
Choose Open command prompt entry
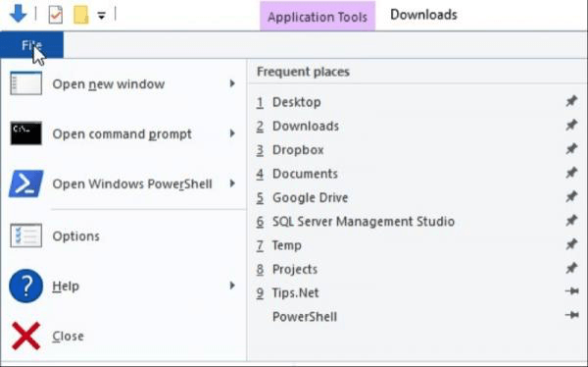[x=122, y=134]
